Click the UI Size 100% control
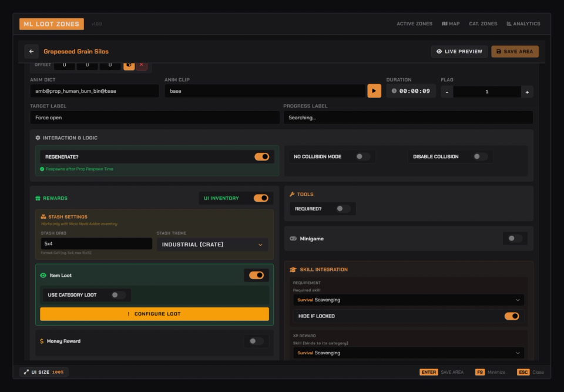The image size is (564, 392). point(43,372)
